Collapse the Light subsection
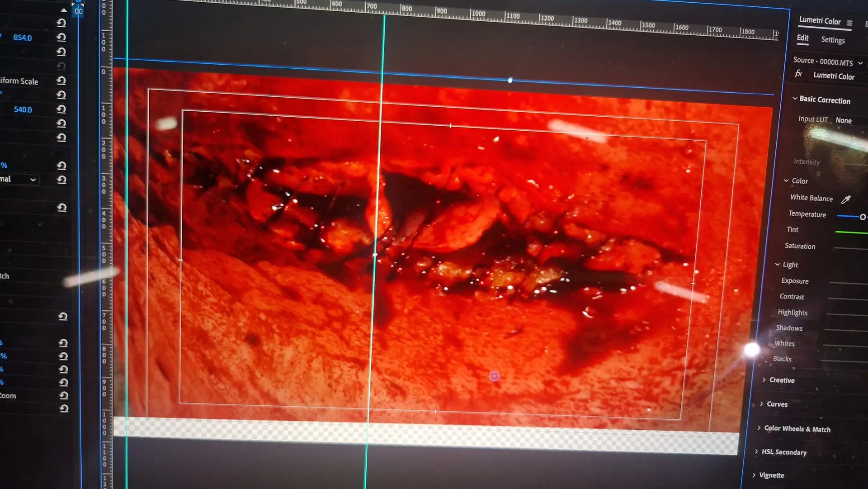This screenshot has width=868, height=489. point(777,264)
